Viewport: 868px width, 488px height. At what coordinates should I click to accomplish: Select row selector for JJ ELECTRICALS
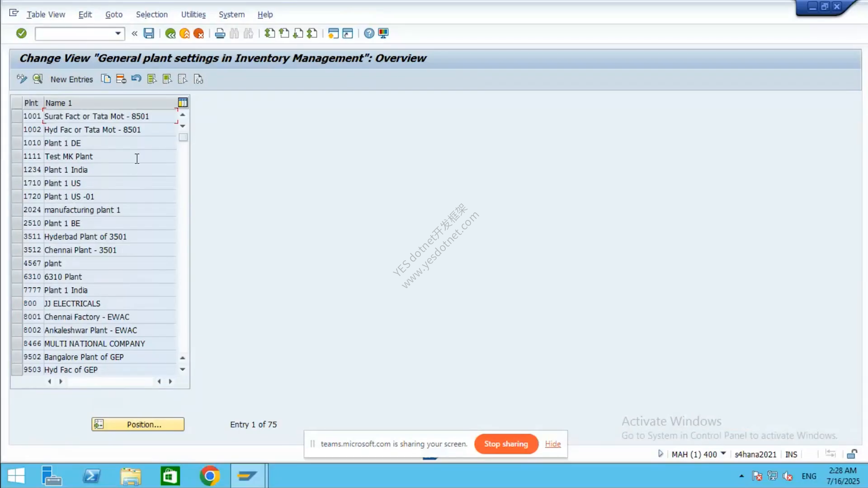point(17,303)
